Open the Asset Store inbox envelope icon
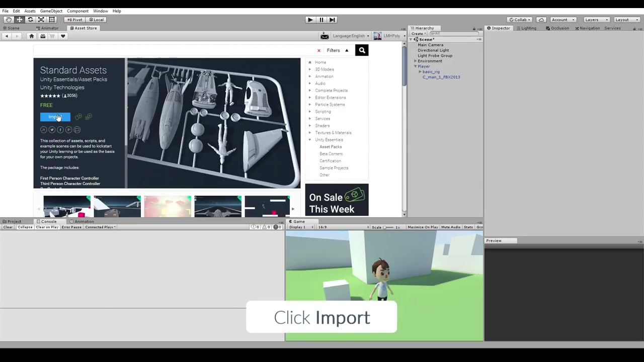The height and width of the screenshot is (362, 644). [x=325, y=36]
